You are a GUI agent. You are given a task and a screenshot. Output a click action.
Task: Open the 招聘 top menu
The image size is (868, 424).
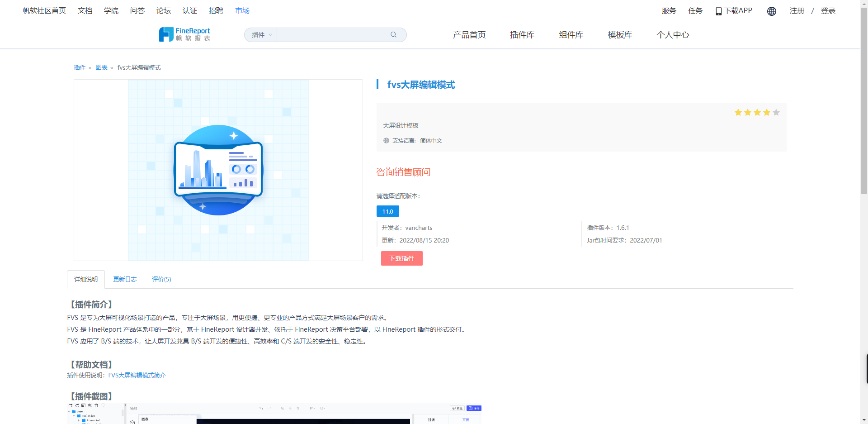216,11
